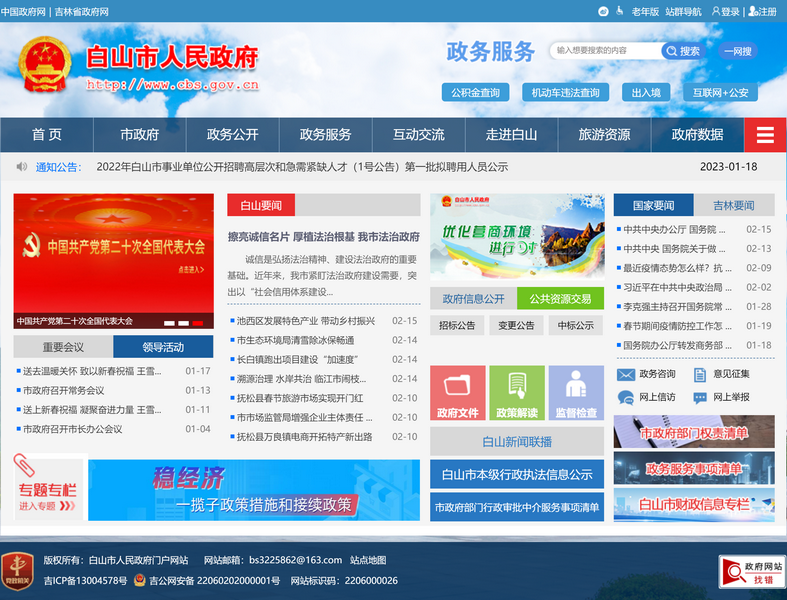
Task: Click the 搜索 search button
Action: pyautogui.click(x=682, y=51)
